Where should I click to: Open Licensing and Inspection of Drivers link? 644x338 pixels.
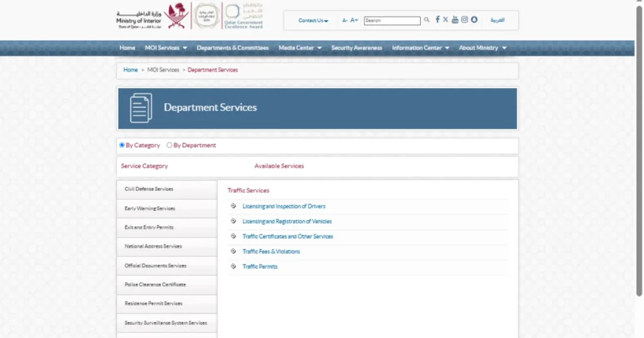(x=284, y=206)
